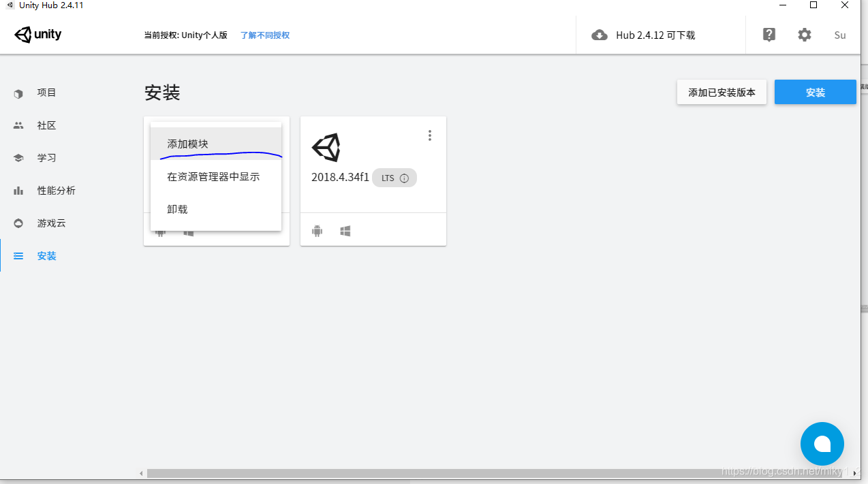Minimize the Unity Hub window
Image resolution: width=868 pixels, height=484 pixels.
pos(782,5)
